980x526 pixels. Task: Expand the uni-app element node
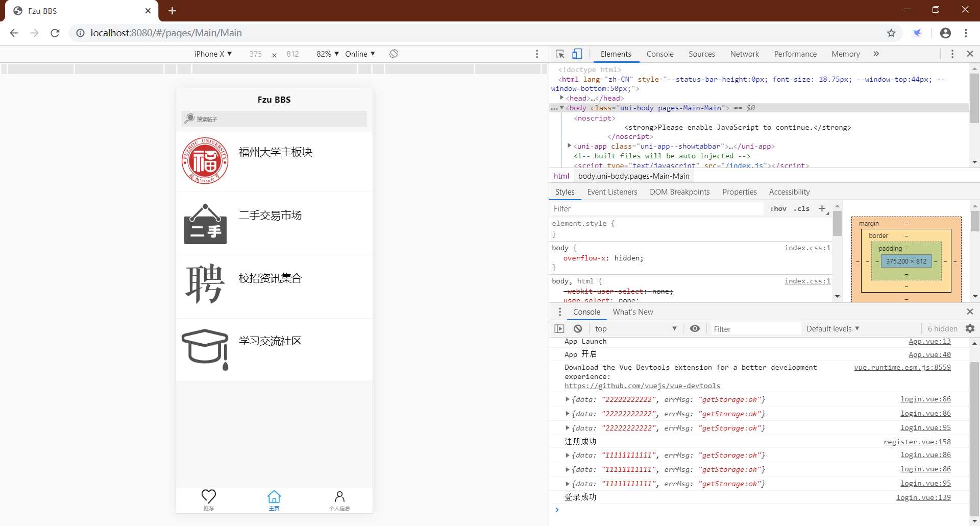(x=569, y=146)
